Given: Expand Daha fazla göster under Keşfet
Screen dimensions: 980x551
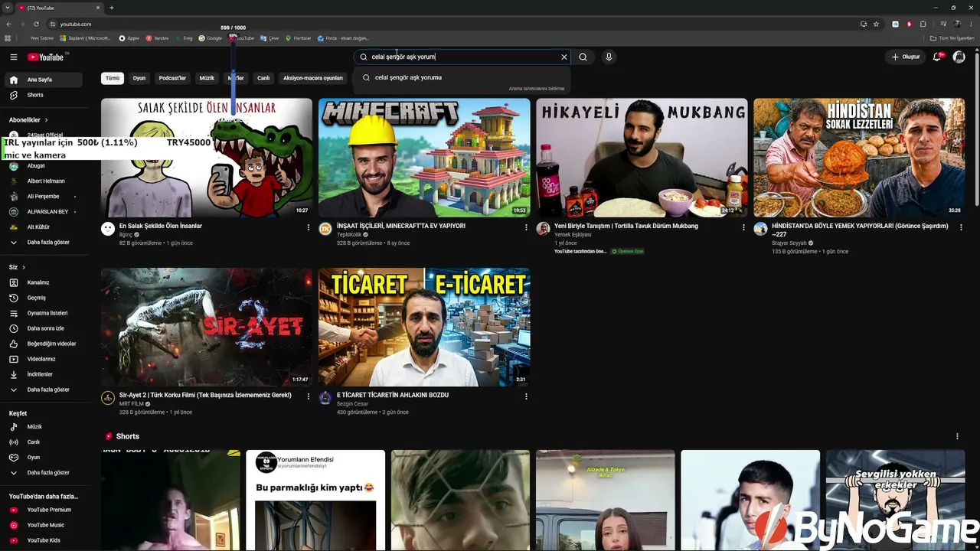Looking at the screenshot, I should 44,473.
